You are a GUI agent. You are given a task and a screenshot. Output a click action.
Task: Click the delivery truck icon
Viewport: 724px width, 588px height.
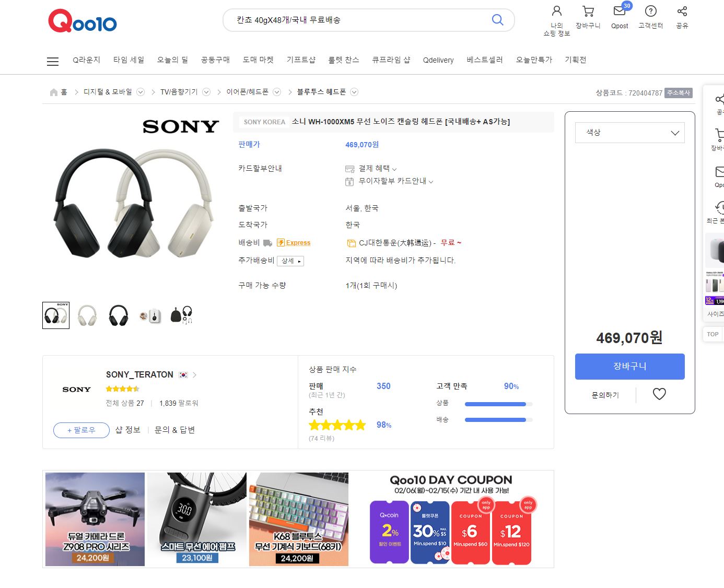coord(268,243)
